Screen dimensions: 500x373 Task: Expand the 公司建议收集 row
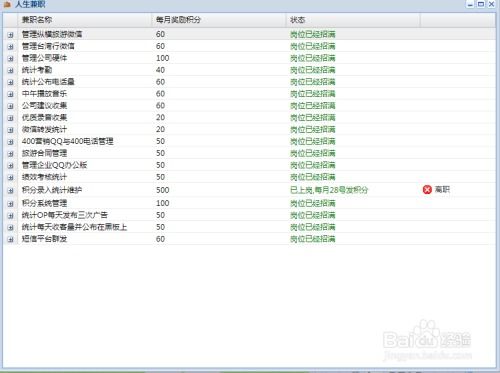[x=10, y=106]
